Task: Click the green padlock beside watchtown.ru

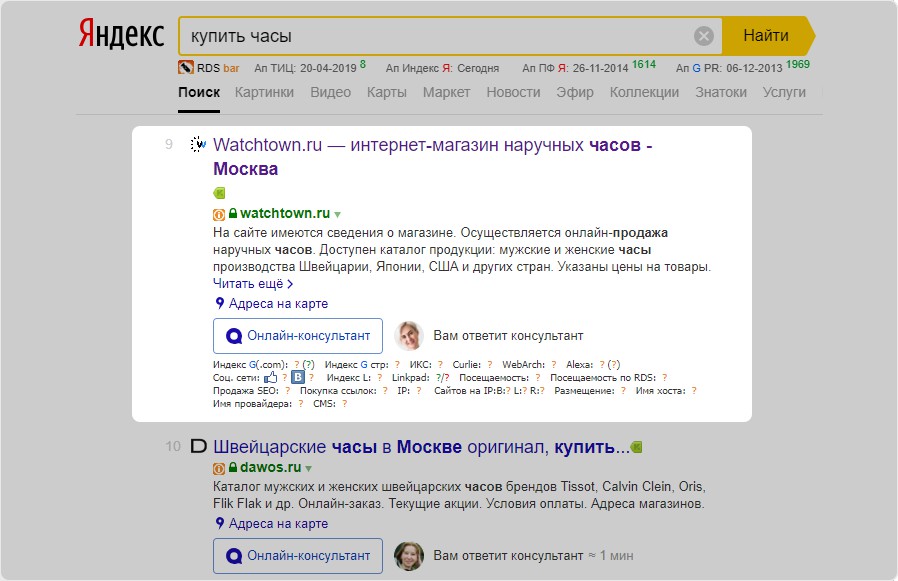Action: 233,213
